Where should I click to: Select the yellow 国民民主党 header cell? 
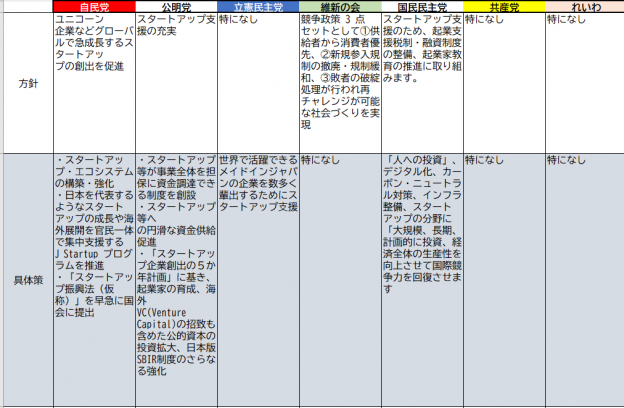pos(421,7)
